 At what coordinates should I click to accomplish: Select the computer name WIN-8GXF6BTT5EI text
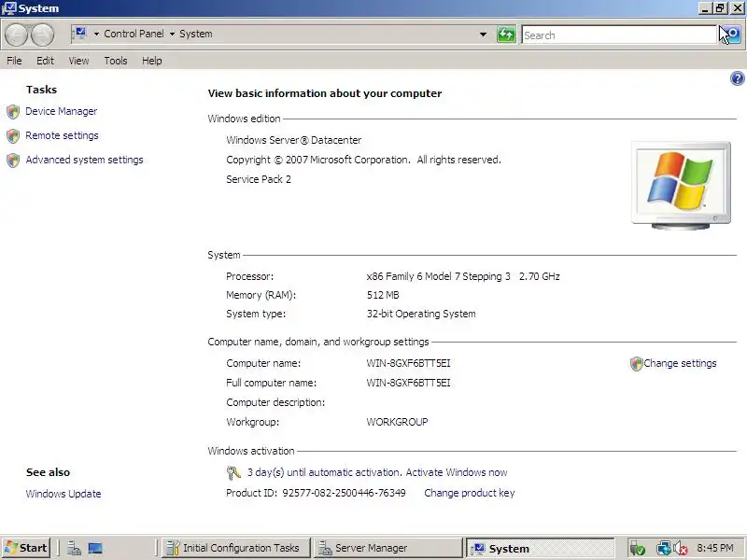coord(408,363)
